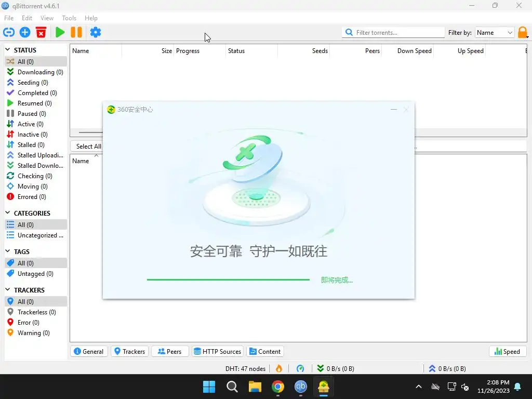The image size is (532, 399).
Task: Select Trackerless (0) tracker filter
Action: coord(36,312)
